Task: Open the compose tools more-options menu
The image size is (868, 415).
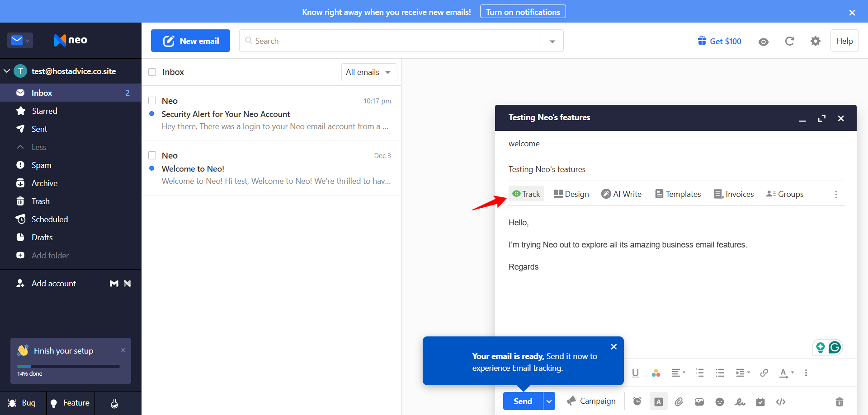Action: click(836, 194)
